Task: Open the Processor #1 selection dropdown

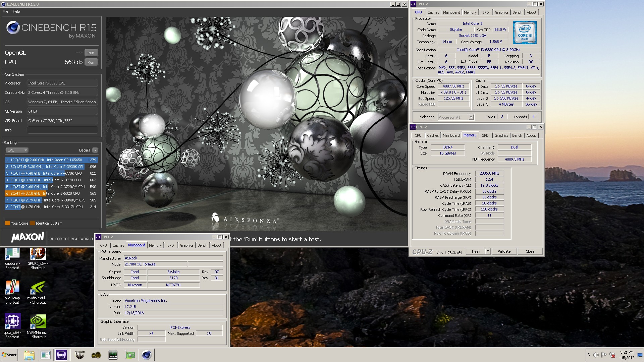Action: coord(456,117)
